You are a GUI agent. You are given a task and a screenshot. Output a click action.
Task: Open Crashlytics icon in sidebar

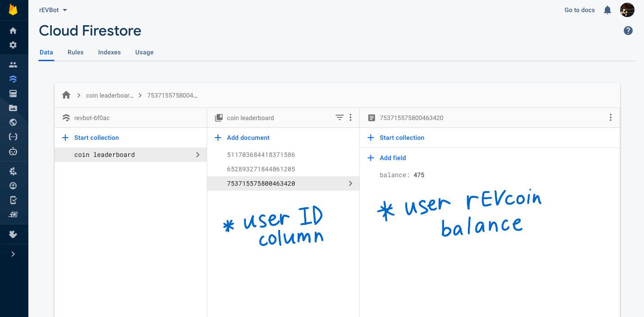click(x=13, y=171)
